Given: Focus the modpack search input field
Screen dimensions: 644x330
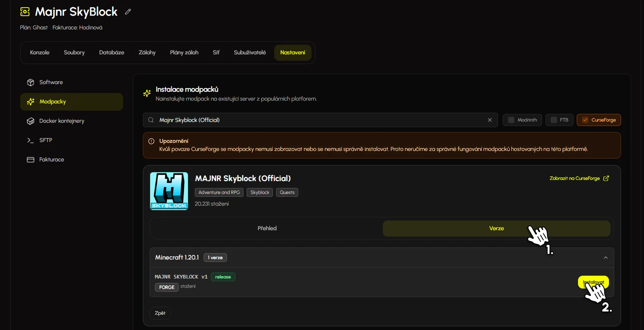Looking at the screenshot, I should (x=320, y=120).
